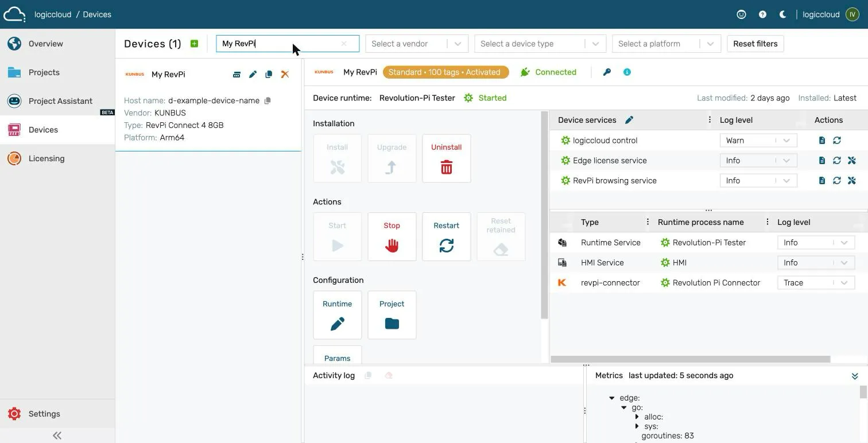
Task: Open tools for Edge license service
Action: (x=852, y=161)
